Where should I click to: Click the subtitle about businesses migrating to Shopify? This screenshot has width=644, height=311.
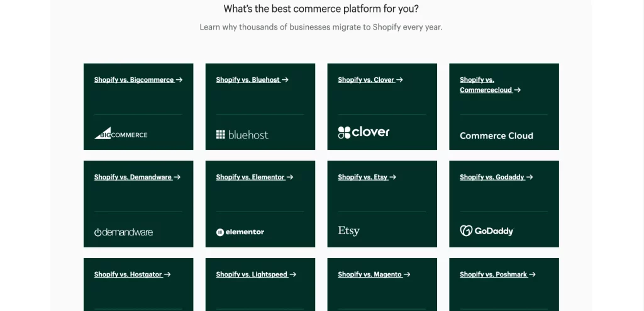tap(321, 27)
